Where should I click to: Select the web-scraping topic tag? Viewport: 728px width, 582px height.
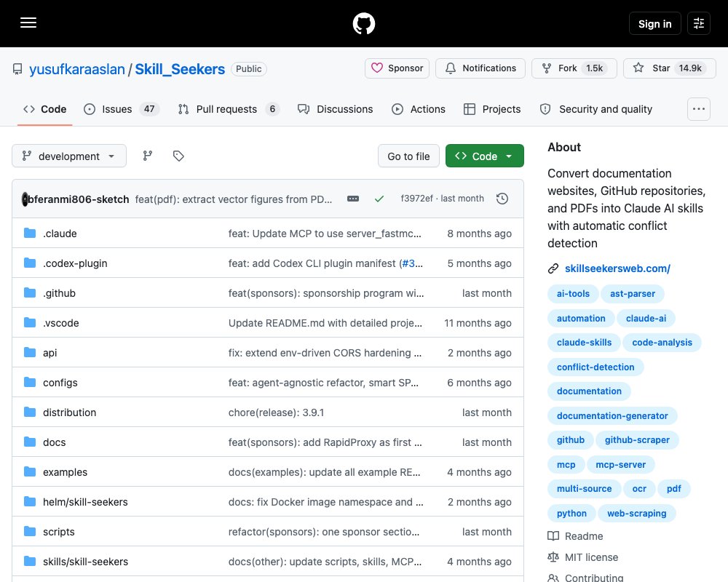tap(636, 514)
